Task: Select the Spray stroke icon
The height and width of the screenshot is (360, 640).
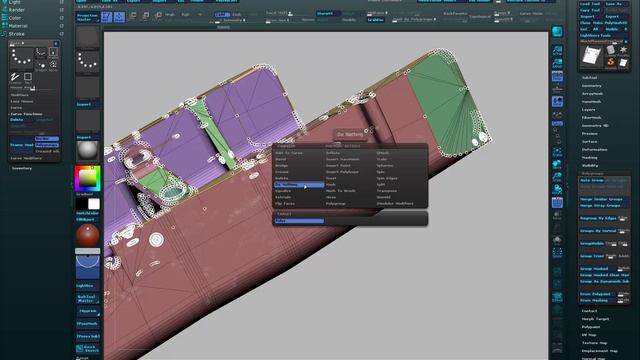Action: click(53, 65)
